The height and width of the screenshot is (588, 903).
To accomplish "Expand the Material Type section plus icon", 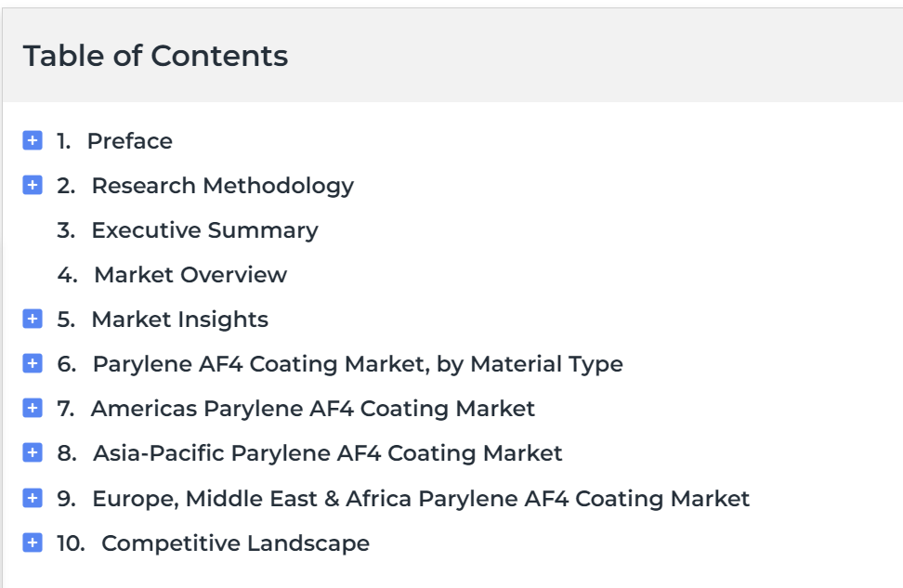I will (x=33, y=364).
